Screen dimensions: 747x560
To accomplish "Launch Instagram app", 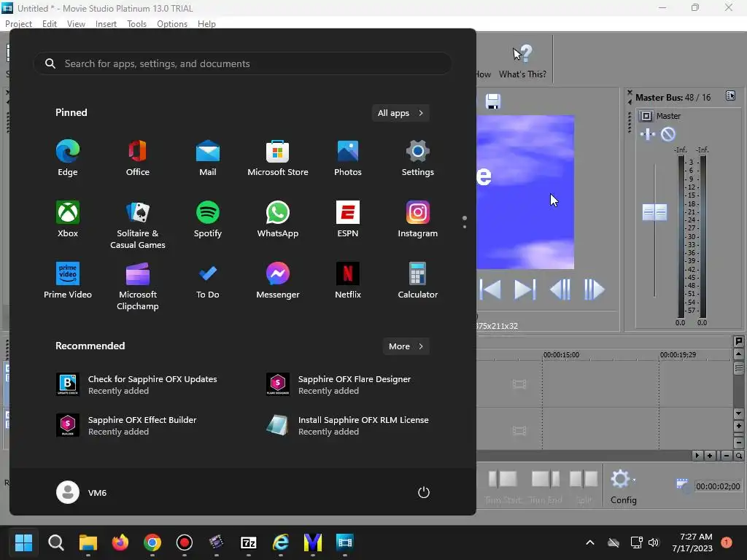I will tap(418, 219).
